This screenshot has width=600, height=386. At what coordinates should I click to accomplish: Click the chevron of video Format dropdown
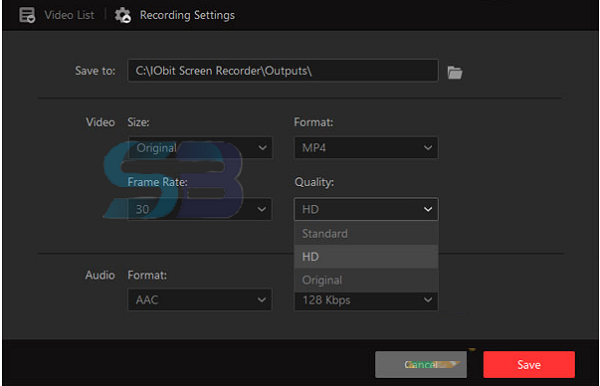tap(428, 148)
